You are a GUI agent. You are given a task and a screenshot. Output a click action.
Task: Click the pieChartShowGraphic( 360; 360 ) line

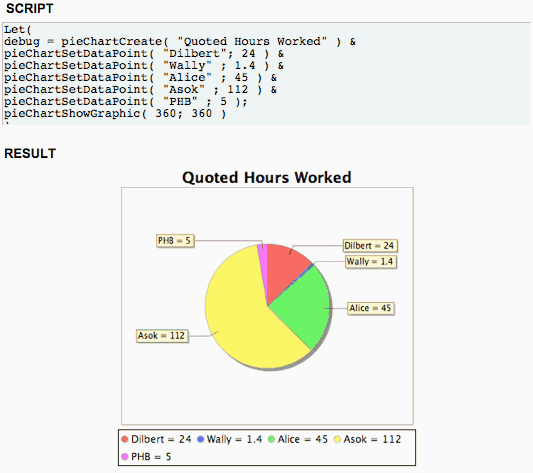[x=115, y=113]
